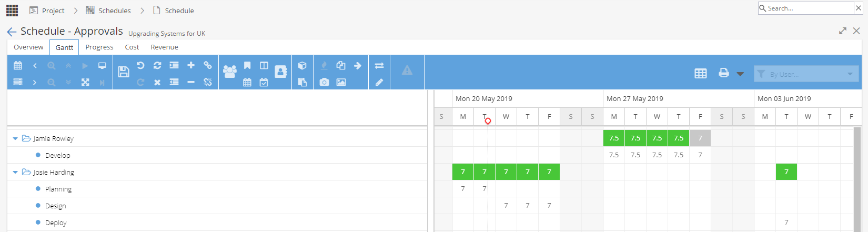
Task: Click the Mon 27 May 2019 week header
Action: click(678, 98)
